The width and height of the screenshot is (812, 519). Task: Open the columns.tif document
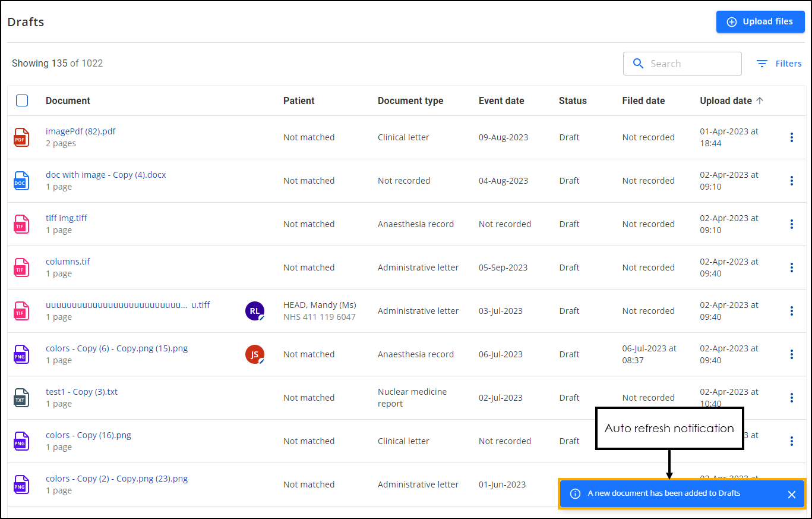tap(68, 262)
